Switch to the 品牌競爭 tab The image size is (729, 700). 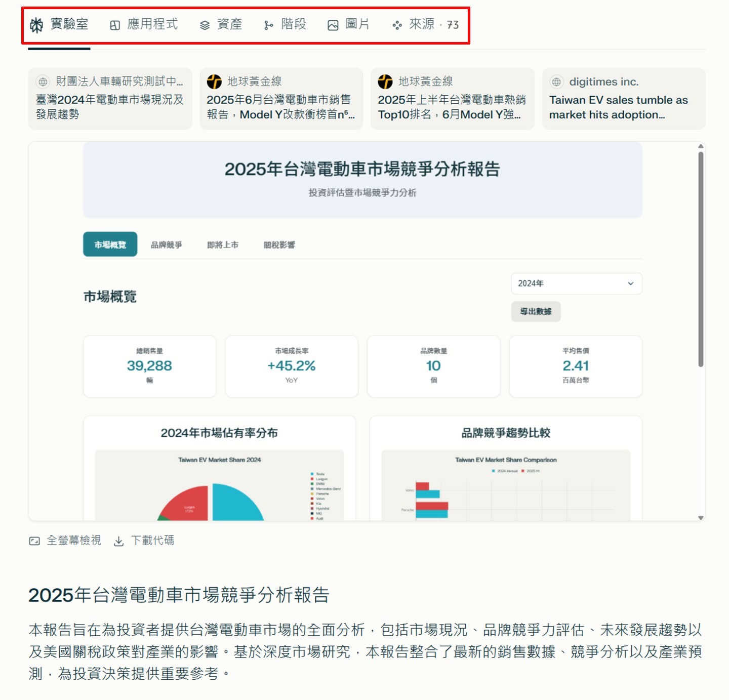166,244
